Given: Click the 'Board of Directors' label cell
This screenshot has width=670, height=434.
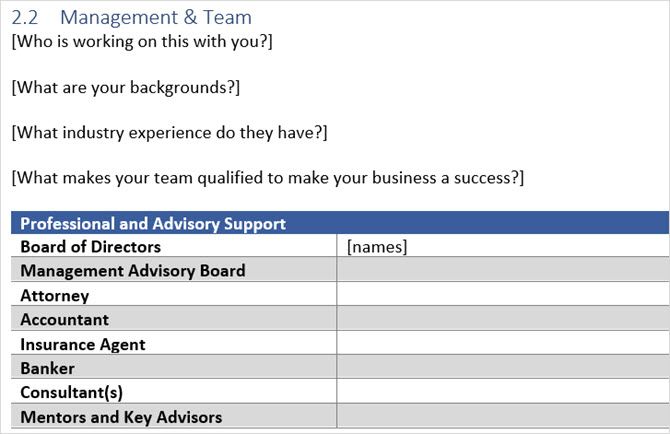Looking at the screenshot, I should pos(90,247).
